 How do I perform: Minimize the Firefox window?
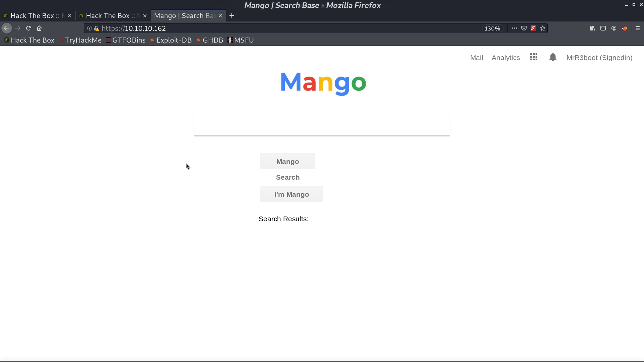point(626,5)
